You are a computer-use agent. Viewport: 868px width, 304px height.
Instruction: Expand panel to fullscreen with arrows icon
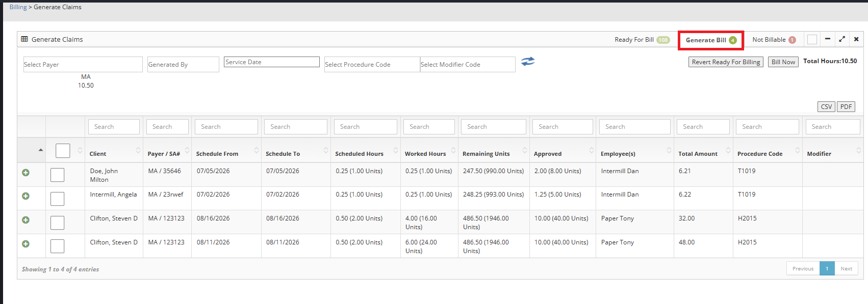(x=842, y=39)
